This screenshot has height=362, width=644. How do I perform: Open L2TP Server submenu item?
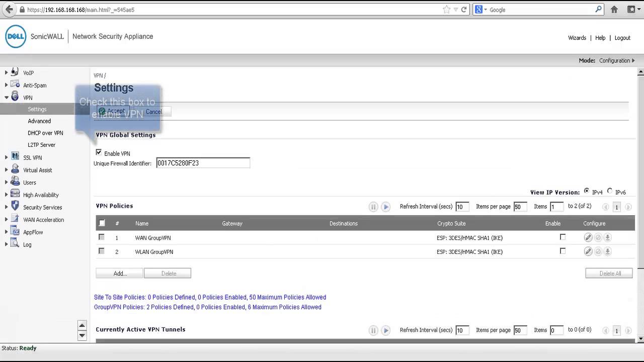pyautogui.click(x=41, y=145)
